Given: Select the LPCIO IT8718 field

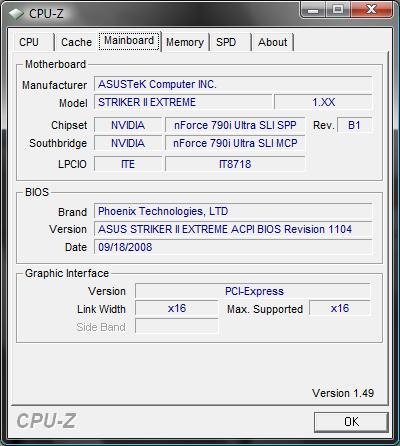Looking at the screenshot, I should [235, 164].
